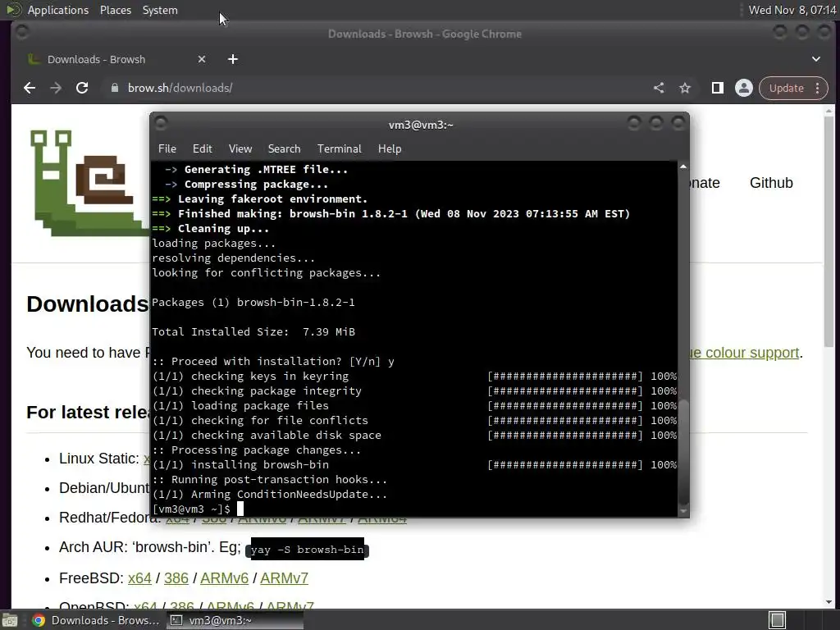Click terminal window menu icon
The image size is (840, 630).
(x=161, y=124)
